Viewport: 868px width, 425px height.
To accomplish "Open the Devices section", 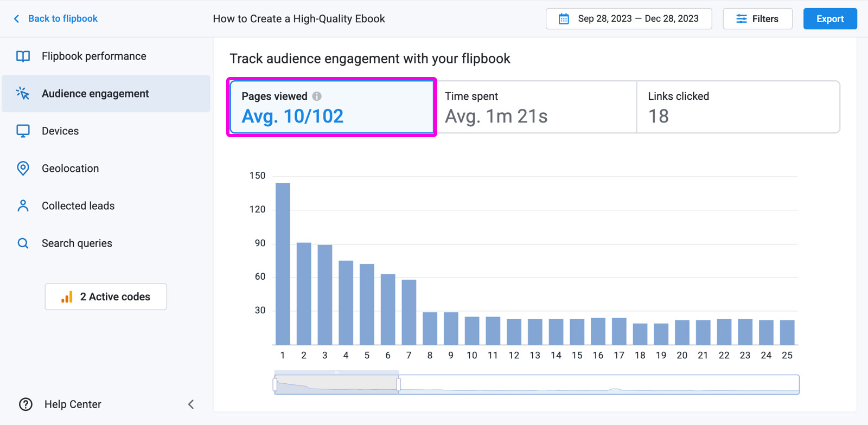I will 106,131.
